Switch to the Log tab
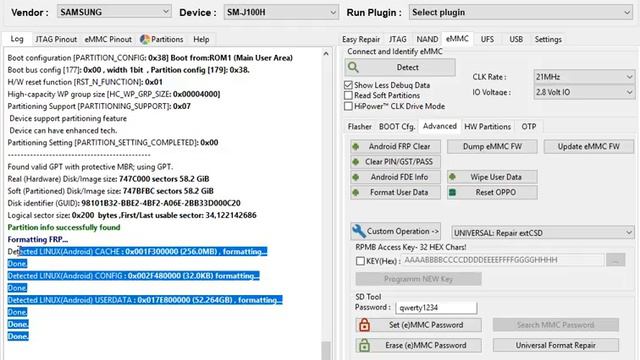The height and width of the screenshot is (360, 640). tap(17, 39)
